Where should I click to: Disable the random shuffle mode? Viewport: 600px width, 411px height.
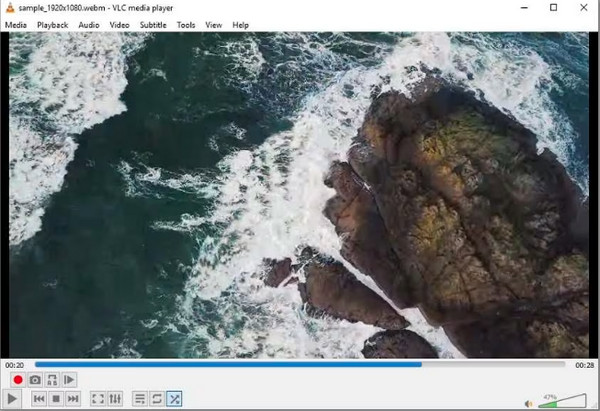[x=174, y=399]
